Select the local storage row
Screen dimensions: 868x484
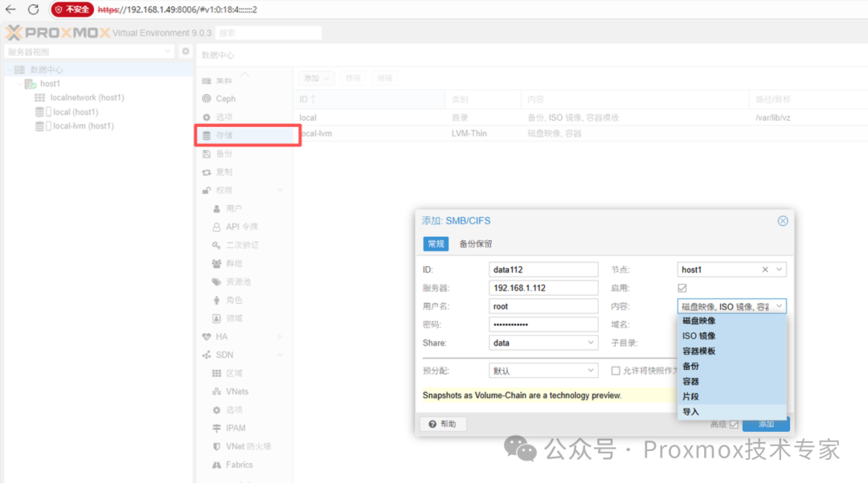580,117
